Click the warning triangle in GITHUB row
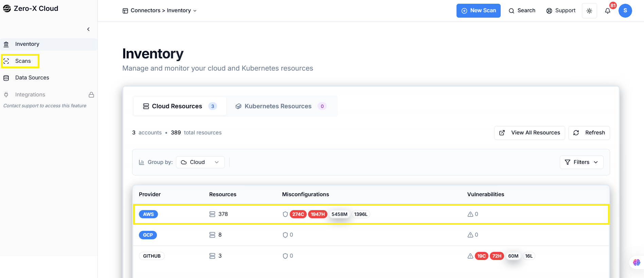Image resolution: width=644 pixels, height=278 pixels. click(x=470, y=256)
